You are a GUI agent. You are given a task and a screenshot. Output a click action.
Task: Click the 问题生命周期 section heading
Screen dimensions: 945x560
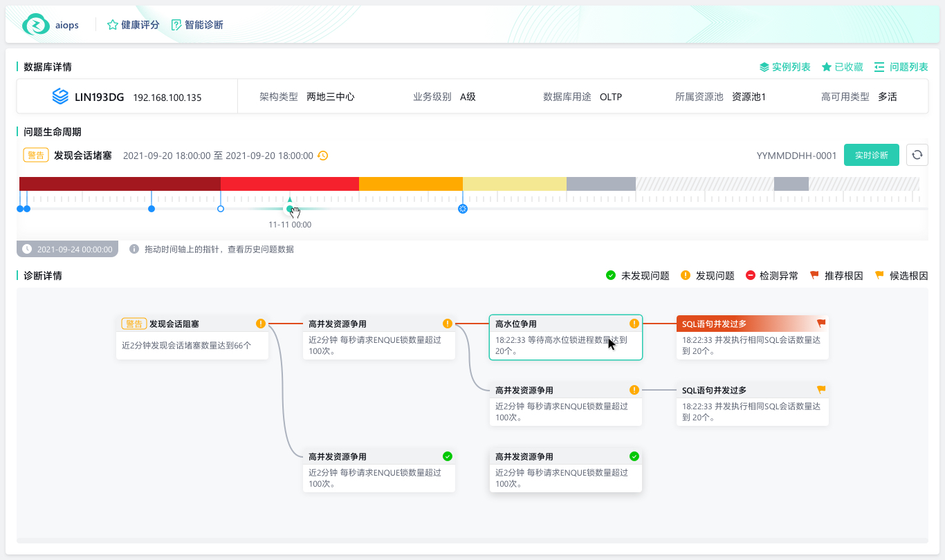click(x=53, y=132)
